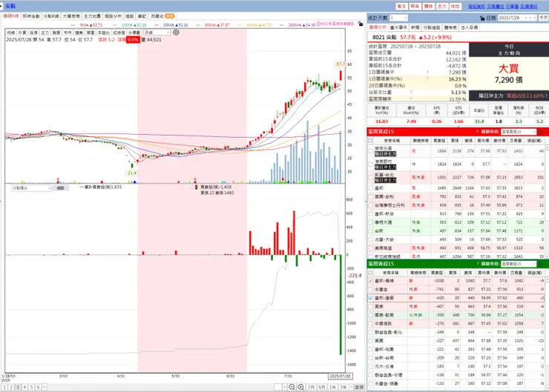Open chart settings gear icon

pos(176,32)
